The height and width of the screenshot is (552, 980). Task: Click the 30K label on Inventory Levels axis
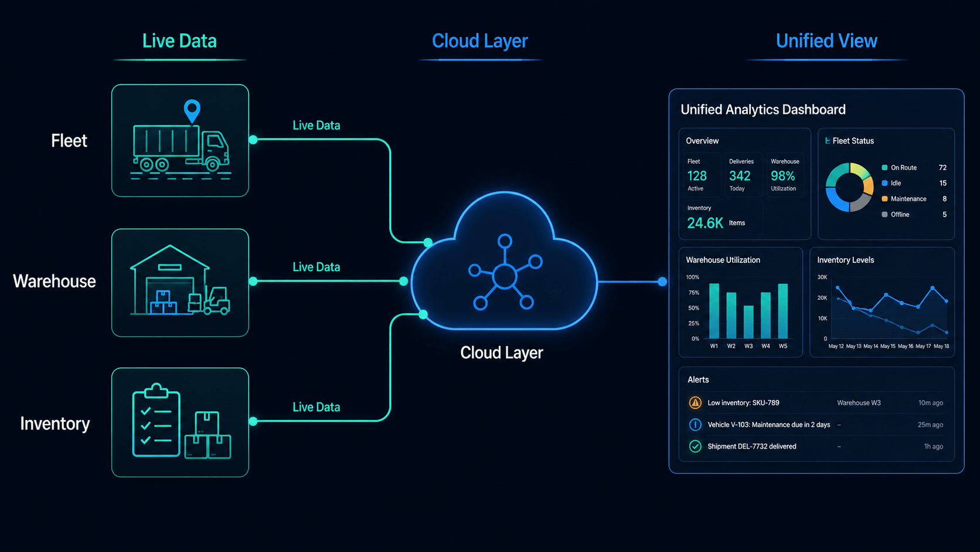click(x=822, y=277)
